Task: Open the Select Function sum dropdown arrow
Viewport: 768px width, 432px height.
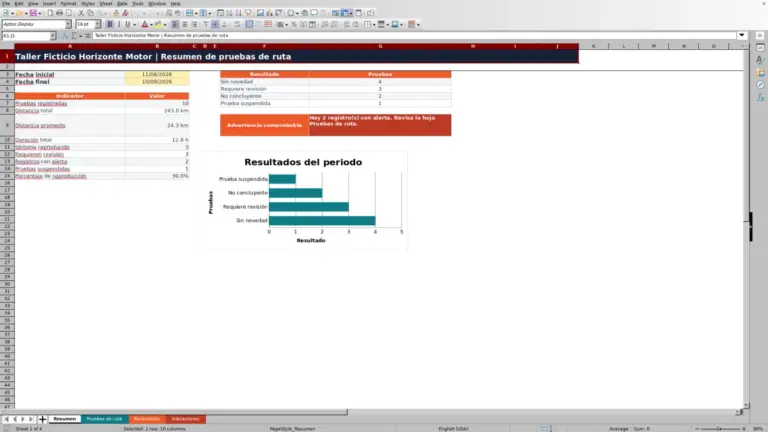Action: click(x=80, y=36)
